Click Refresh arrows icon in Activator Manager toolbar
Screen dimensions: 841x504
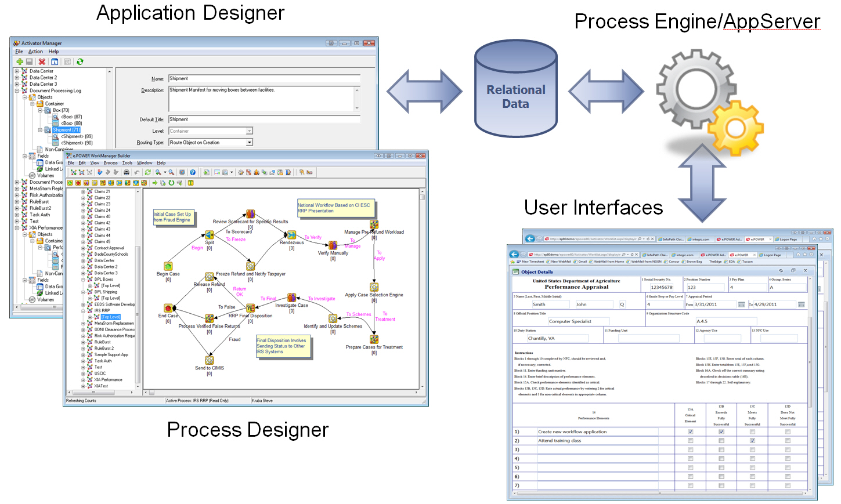80,61
